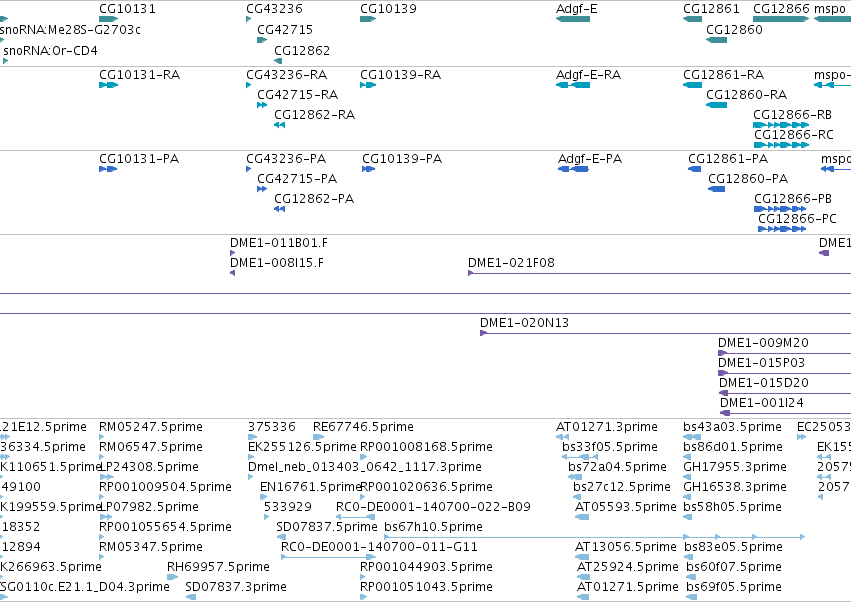Click the RP001009504.5prime EST label
This screenshot has height=602, width=851.
click(x=165, y=487)
